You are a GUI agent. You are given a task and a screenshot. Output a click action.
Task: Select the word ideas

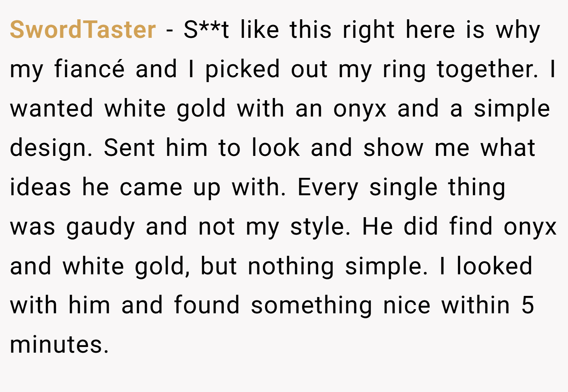tap(41, 187)
